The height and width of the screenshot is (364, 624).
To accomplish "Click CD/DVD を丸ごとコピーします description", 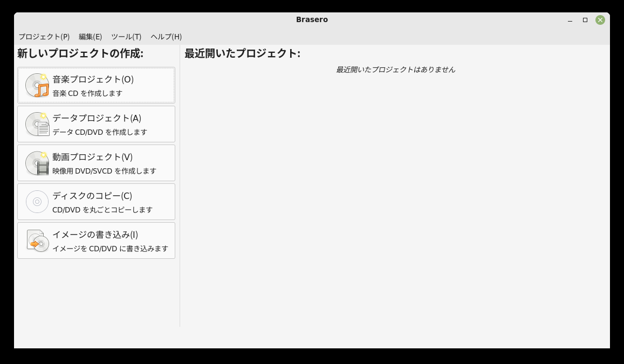I will [x=102, y=210].
